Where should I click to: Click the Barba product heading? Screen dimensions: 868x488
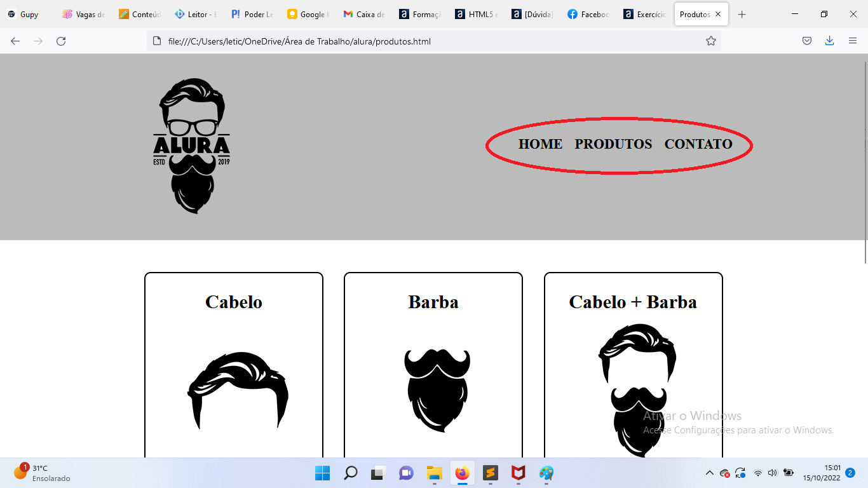(433, 302)
